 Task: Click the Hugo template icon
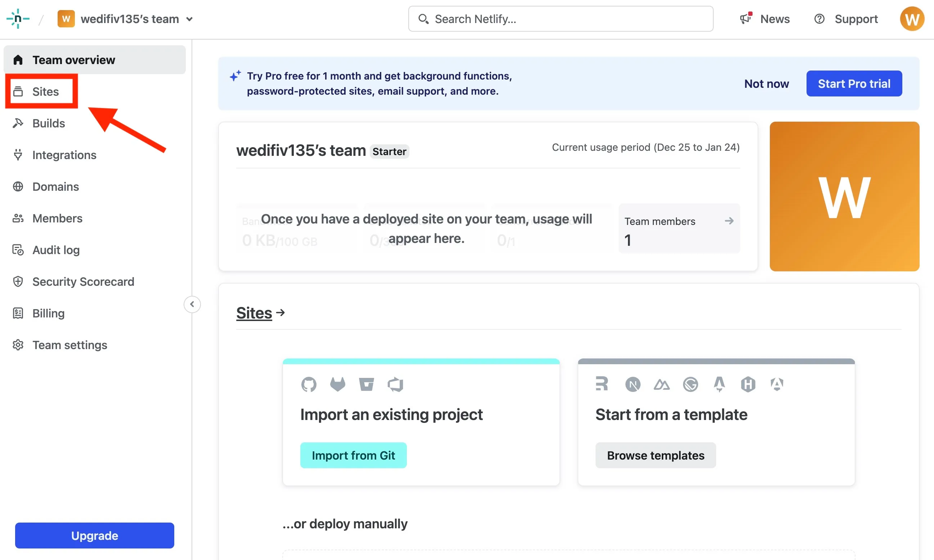click(748, 384)
